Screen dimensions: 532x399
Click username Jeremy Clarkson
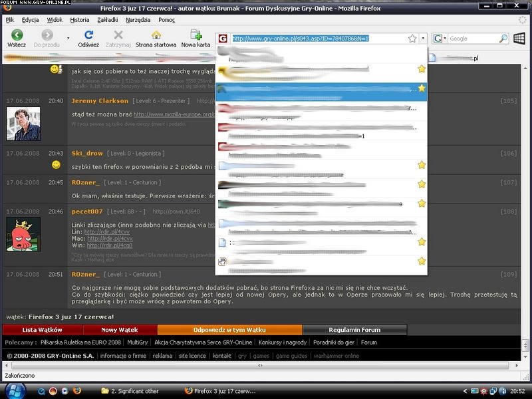[100, 101]
